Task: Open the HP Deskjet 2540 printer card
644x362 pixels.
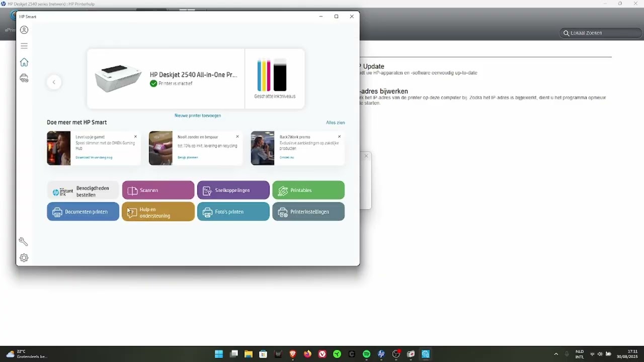Action: tap(166, 78)
